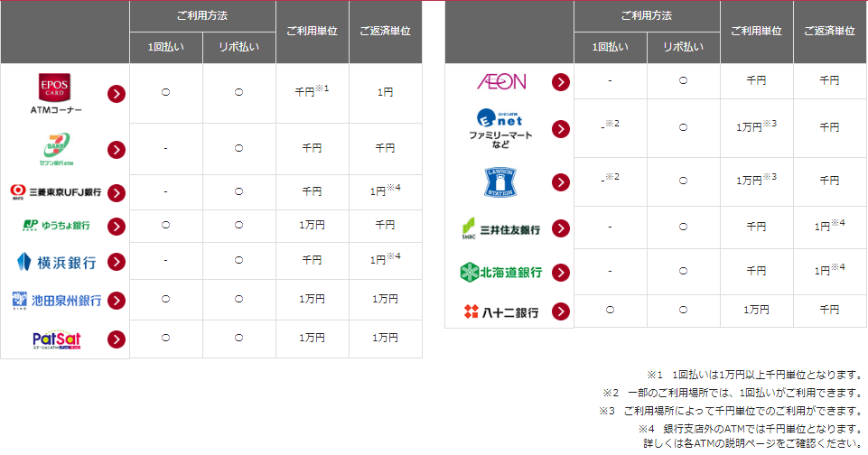Click the red arrow beside 八十二銀行

561,311
